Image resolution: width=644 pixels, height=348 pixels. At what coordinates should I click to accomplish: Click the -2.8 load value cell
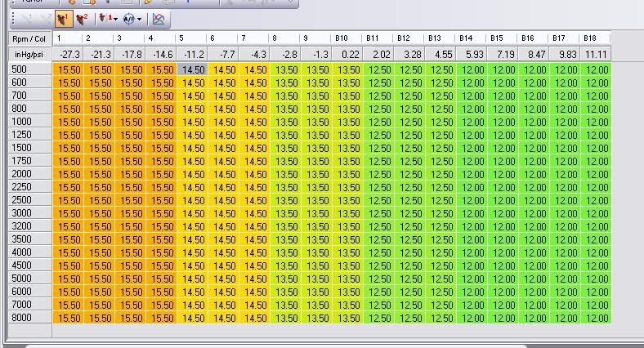[x=285, y=54]
